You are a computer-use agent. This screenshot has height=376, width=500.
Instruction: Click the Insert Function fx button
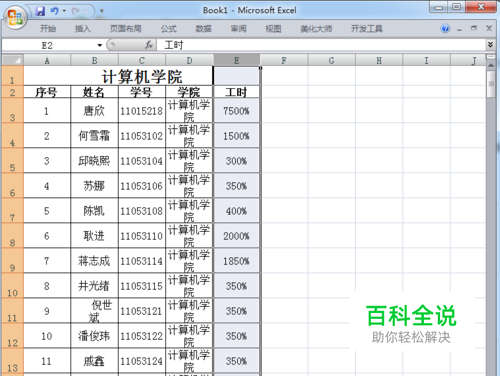point(149,45)
